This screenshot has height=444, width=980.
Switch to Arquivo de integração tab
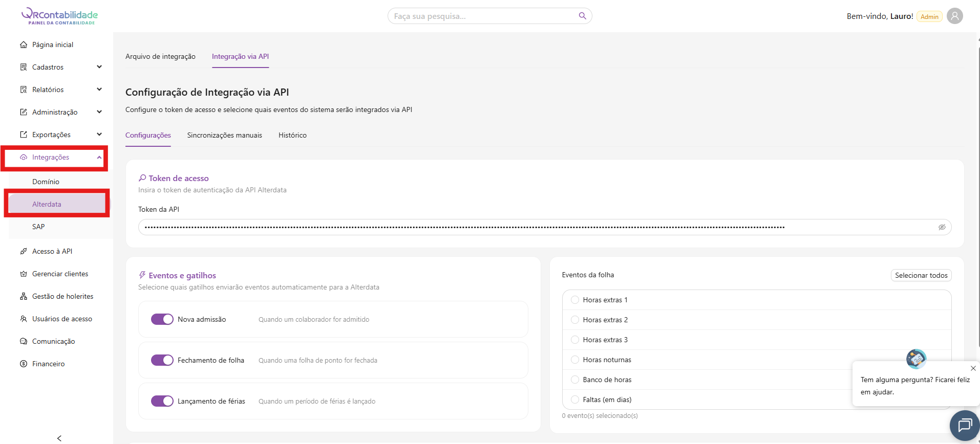coord(160,56)
